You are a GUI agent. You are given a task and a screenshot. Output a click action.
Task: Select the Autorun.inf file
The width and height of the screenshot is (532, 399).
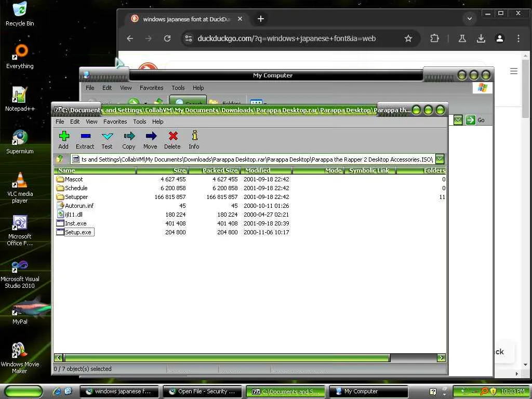click(79, 206)
